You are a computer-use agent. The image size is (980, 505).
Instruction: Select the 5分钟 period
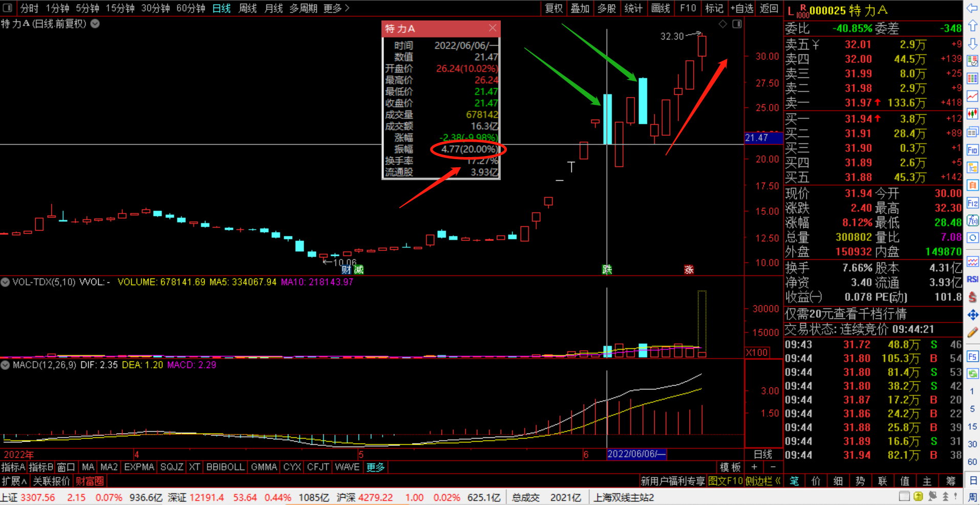[x=88, y=8]
